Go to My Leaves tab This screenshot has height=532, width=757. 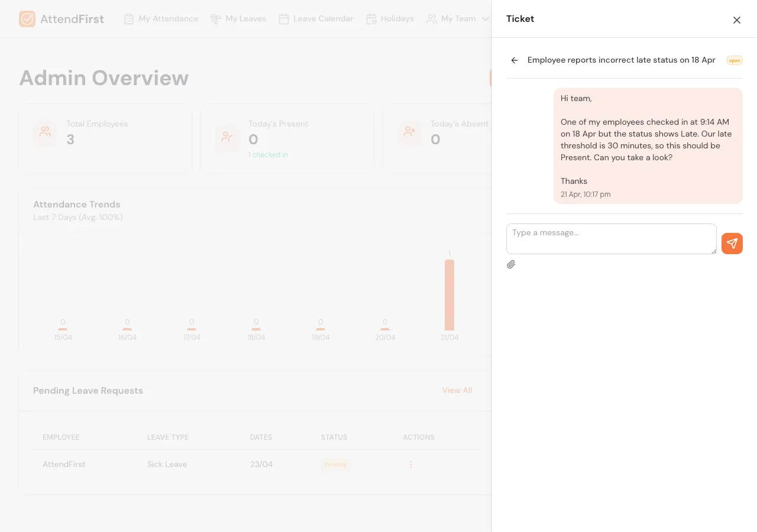tap(238, 19)
